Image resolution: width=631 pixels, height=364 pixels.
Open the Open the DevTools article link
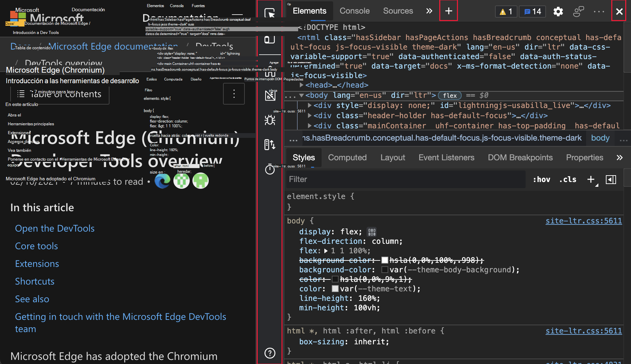point(55,228)
